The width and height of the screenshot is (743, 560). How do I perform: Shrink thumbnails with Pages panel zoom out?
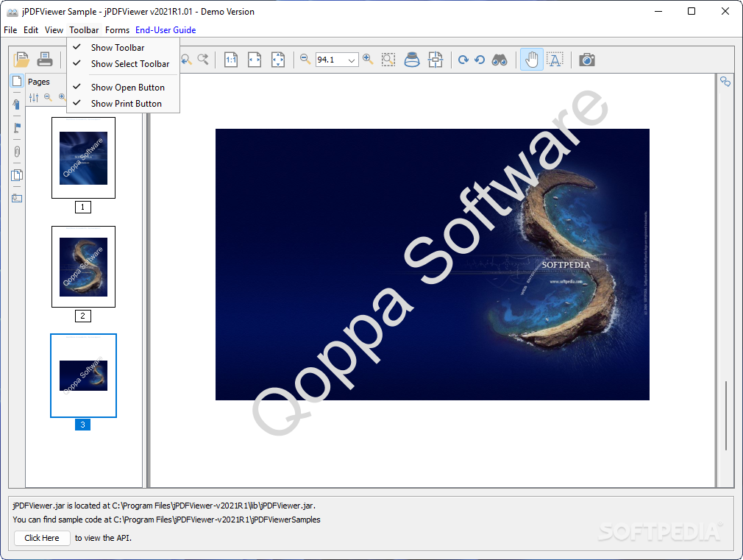[48, 97]
